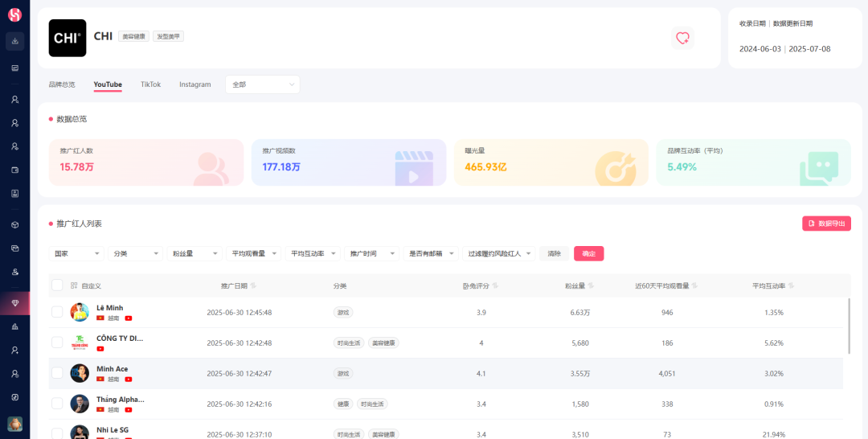Open the monitor chart icon in sidebar

pyautogui.click(x=15, y=68)
